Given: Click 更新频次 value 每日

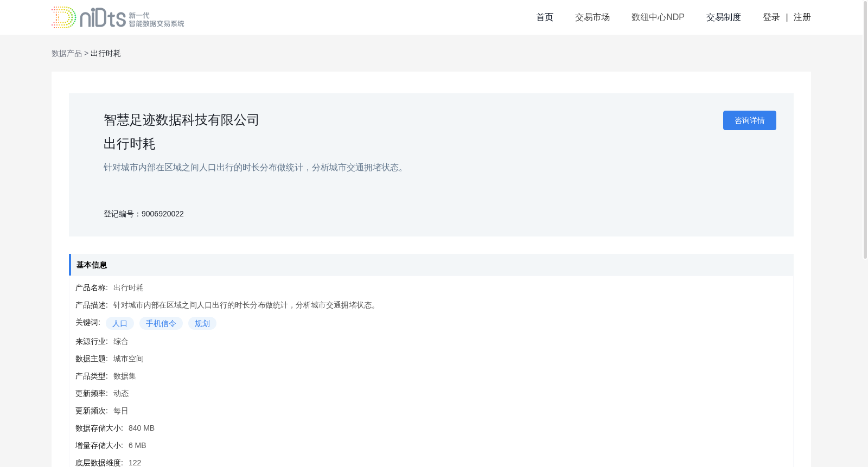Looking at the screenshot, I should [x=121, y=411].
